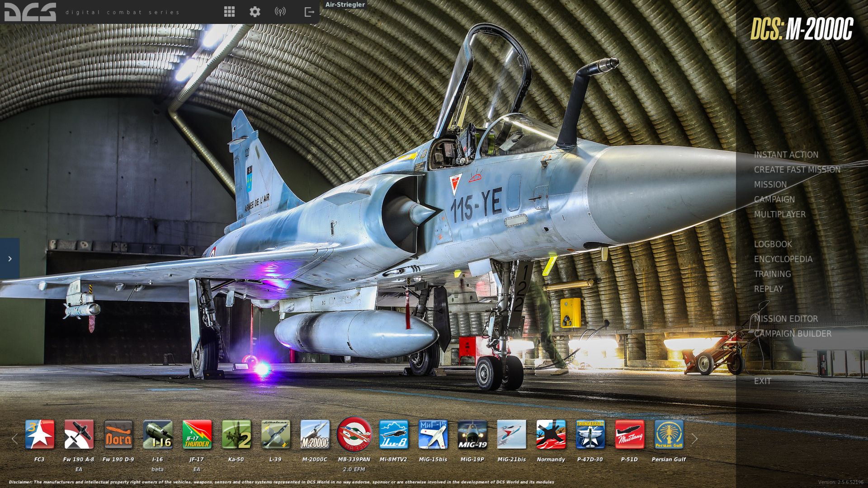Open the Instant Action menu
Image resolution: width=868 pixels, height=488 pixels.
(786, 155)
